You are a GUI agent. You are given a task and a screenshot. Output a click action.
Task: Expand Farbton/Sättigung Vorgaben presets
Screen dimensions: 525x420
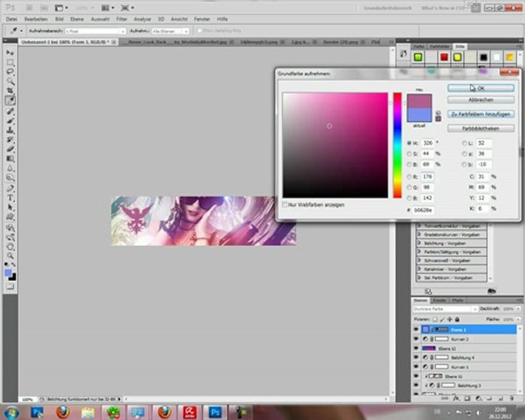tap(419, 252)
